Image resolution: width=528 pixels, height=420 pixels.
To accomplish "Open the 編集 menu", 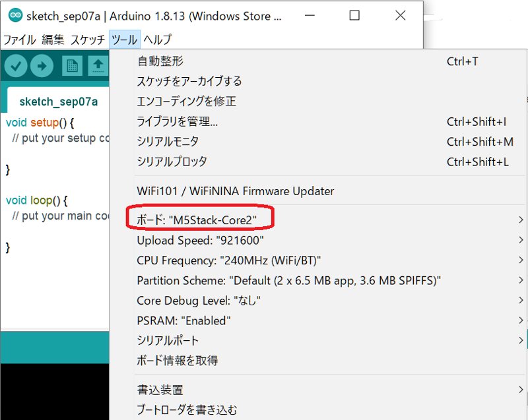I will point(53,40).
